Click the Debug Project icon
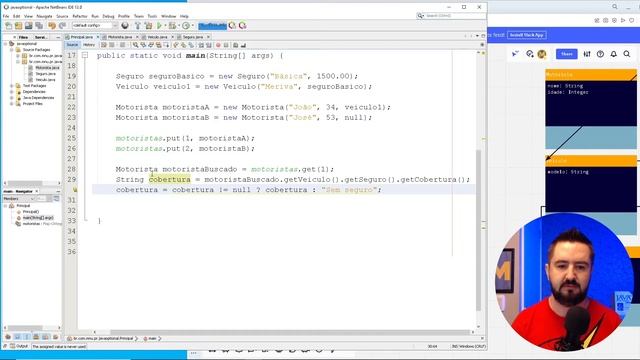The width and height of the screenshot is (640, 360). (172, 26)
